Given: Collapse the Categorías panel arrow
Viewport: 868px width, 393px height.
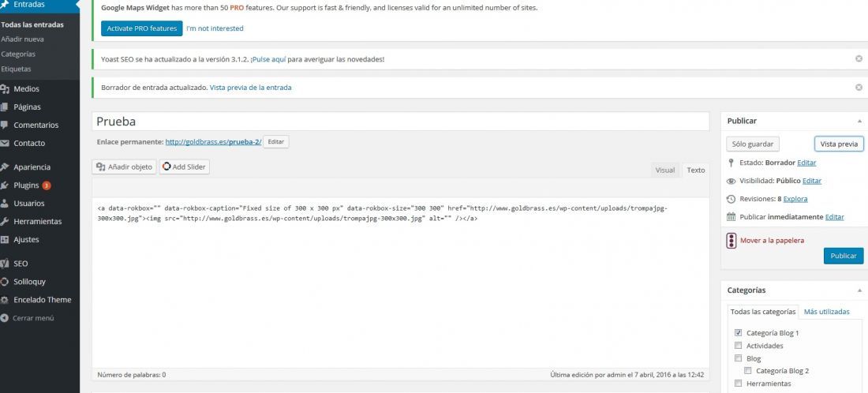Looking at the screenshot, I should click(859, 290).
